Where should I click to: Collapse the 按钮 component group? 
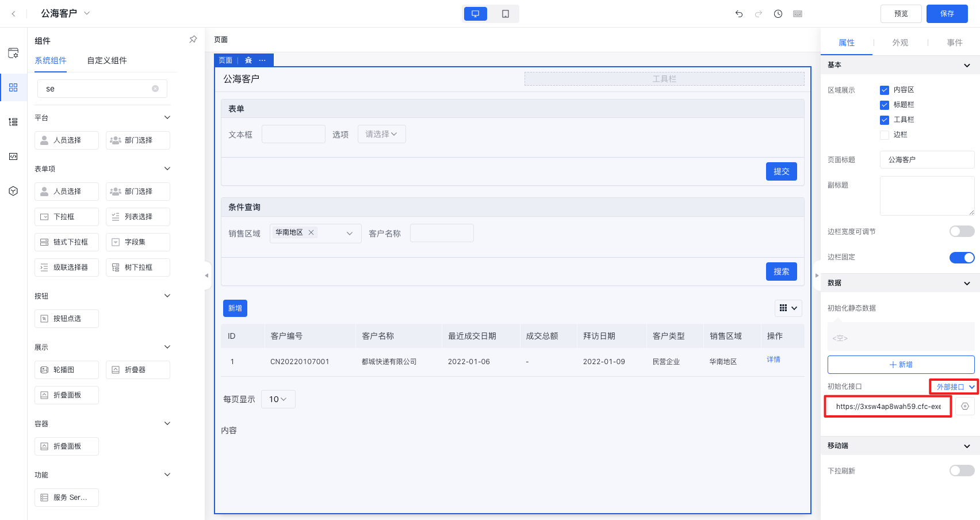pos(167,296)
